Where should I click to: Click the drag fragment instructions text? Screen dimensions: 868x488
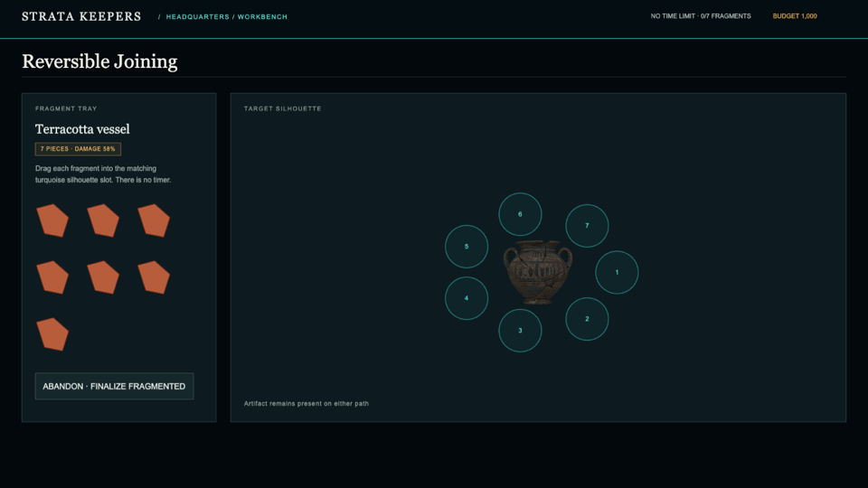103,174
